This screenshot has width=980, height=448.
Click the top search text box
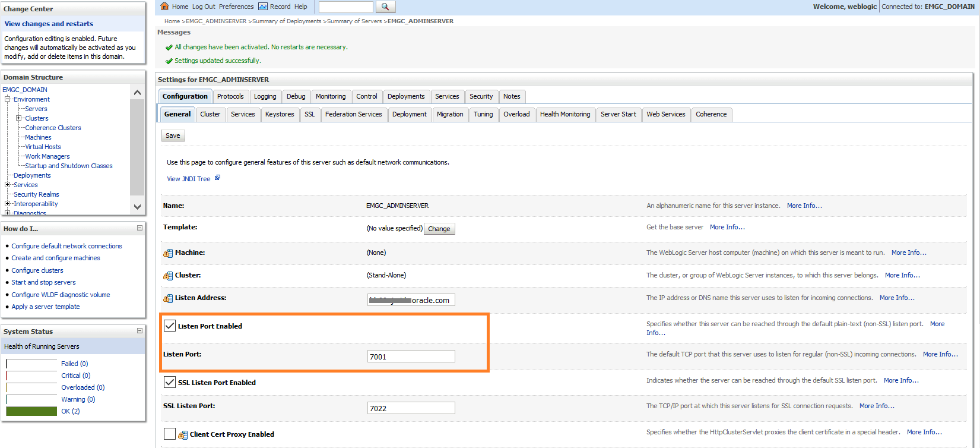point(346,7)
